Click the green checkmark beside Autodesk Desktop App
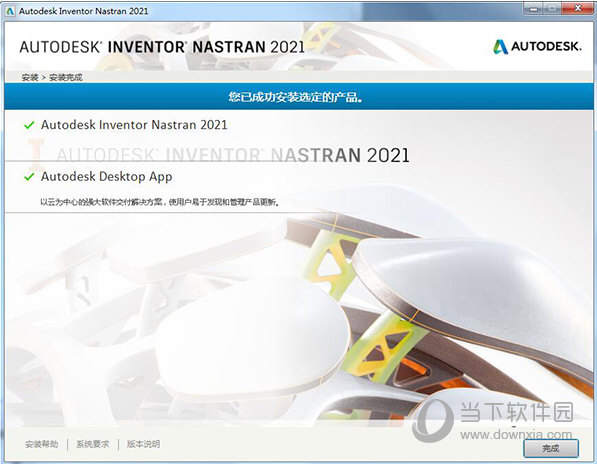597x464 pixels. [x=29, y=177]
